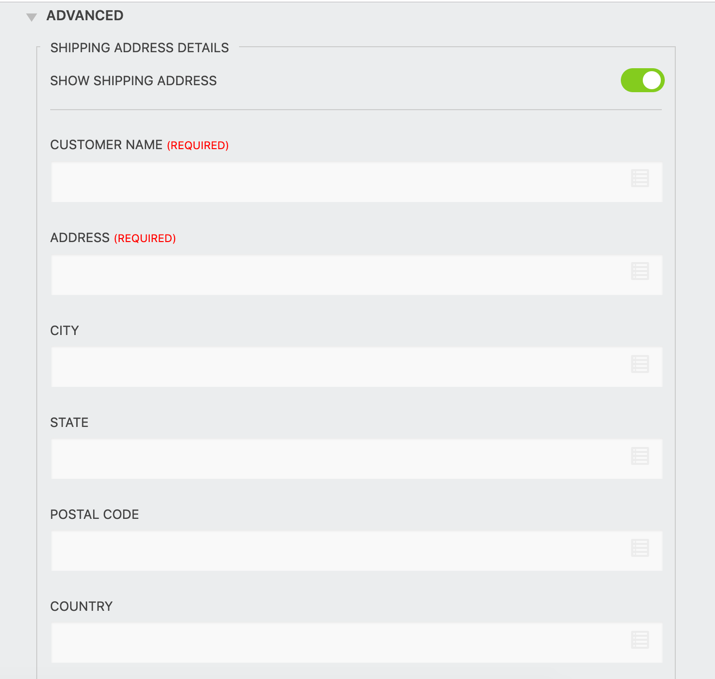
Task: Click the Shipping Address Details group title
Action: click(x=139, y=48)
